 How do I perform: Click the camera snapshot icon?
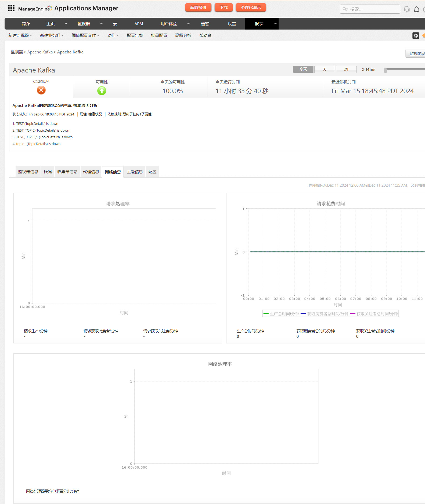tap(416, 35)
